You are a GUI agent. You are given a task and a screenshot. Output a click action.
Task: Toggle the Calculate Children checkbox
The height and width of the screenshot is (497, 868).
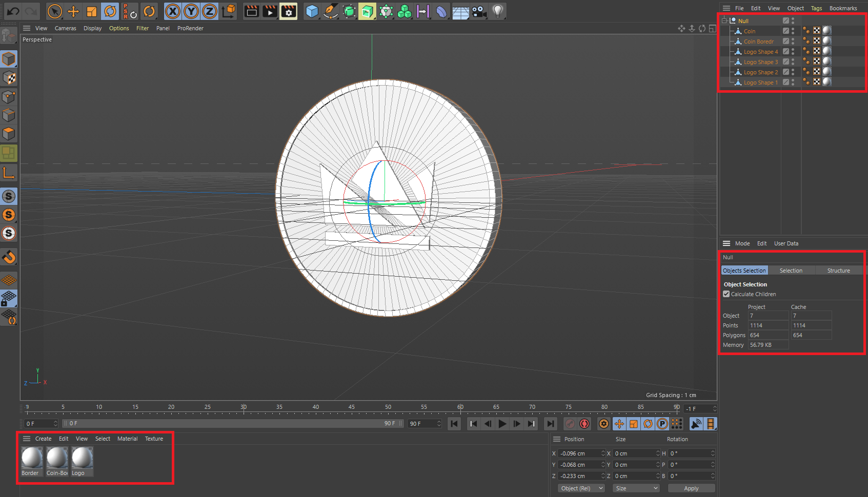click(x=726, y=294)
